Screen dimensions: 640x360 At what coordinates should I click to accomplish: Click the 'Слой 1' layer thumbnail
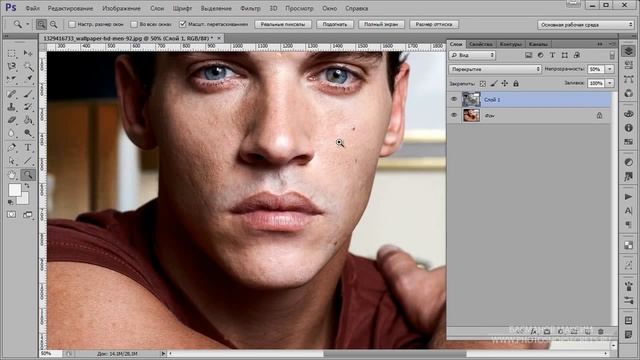tap(471, 99)
